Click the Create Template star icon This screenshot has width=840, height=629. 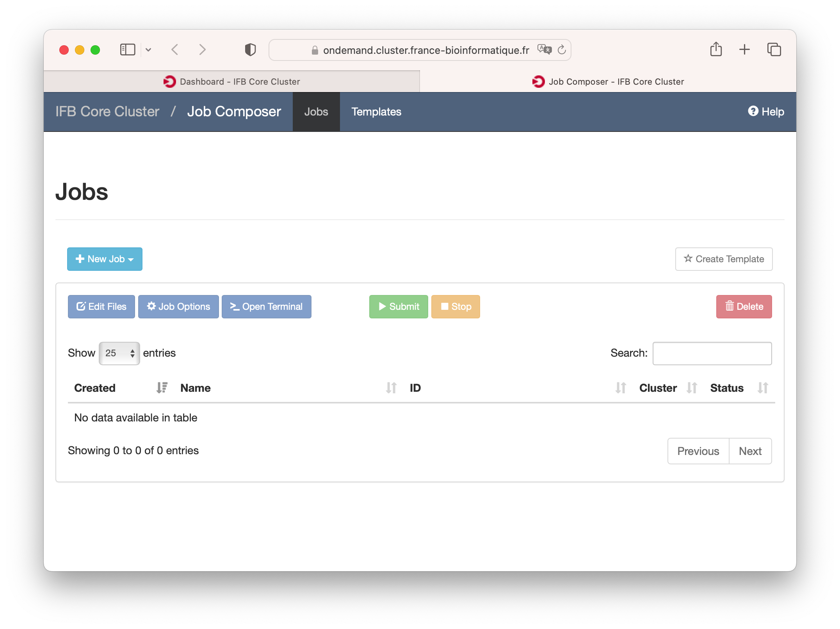tap(688, 258)
